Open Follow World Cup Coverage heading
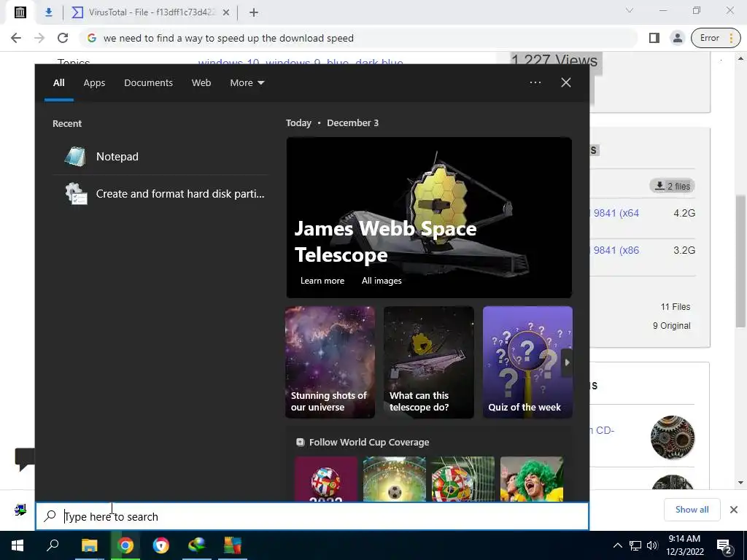The height and width of the screenshot is (560, 747). tap(368, 443)
